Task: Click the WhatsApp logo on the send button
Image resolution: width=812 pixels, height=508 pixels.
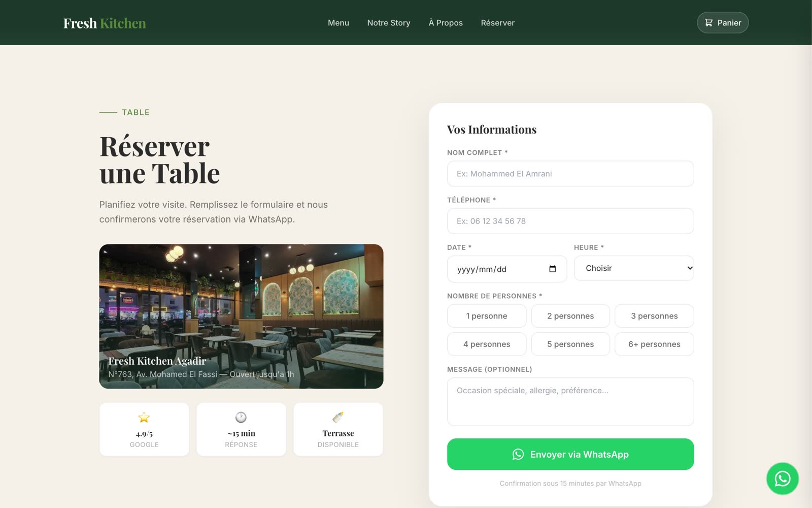Action: point(518,454)
